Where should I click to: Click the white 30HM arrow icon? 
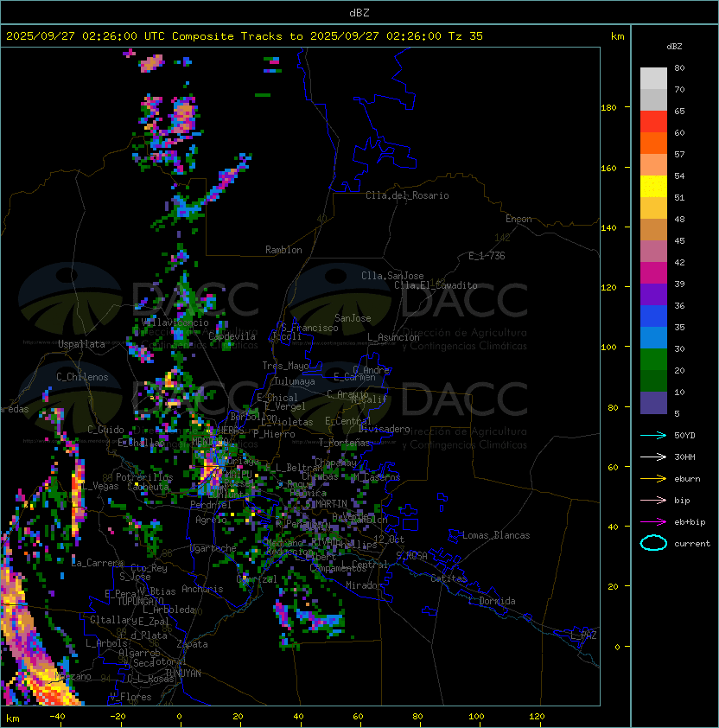[653, 457]
